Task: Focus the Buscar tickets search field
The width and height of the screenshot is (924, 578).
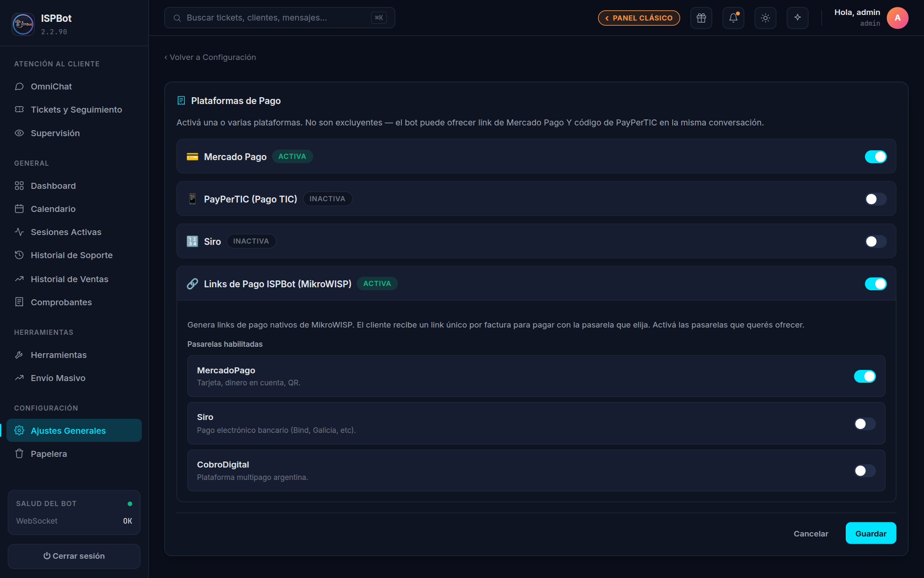Action: click(280, 18)
